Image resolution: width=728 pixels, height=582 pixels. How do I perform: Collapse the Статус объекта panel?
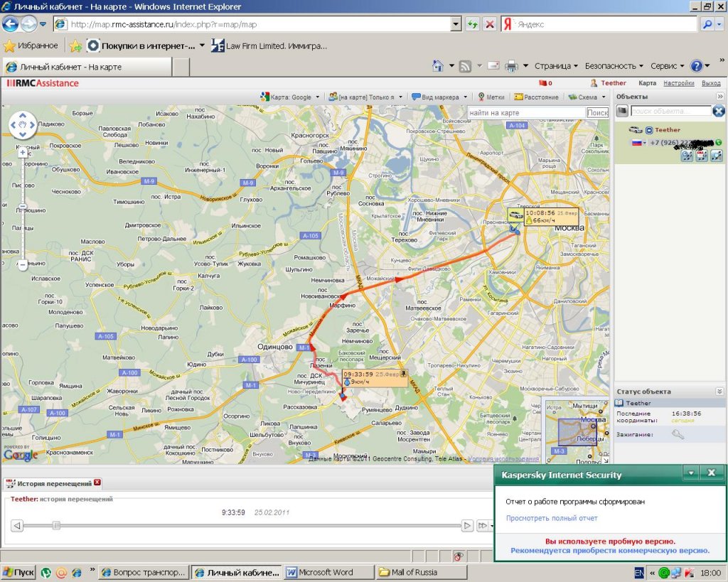(x=719, y=392)
